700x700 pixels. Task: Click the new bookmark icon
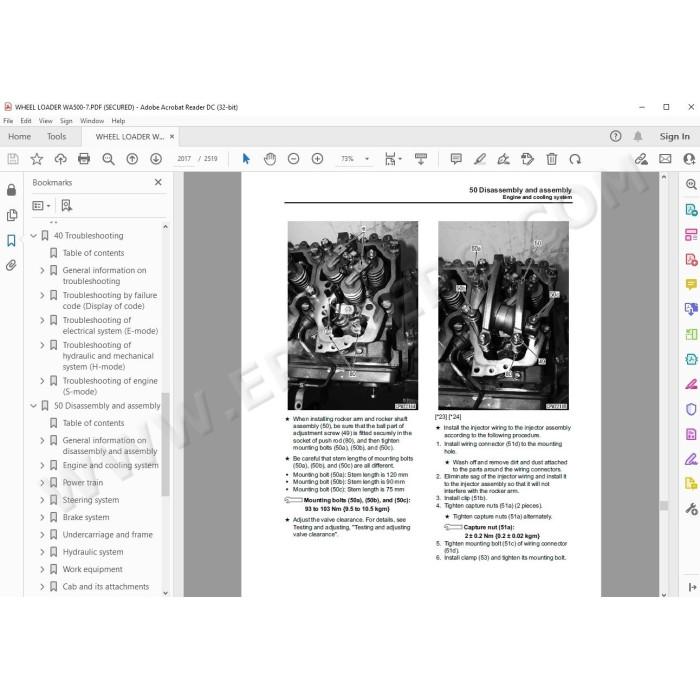pos(67,205)
